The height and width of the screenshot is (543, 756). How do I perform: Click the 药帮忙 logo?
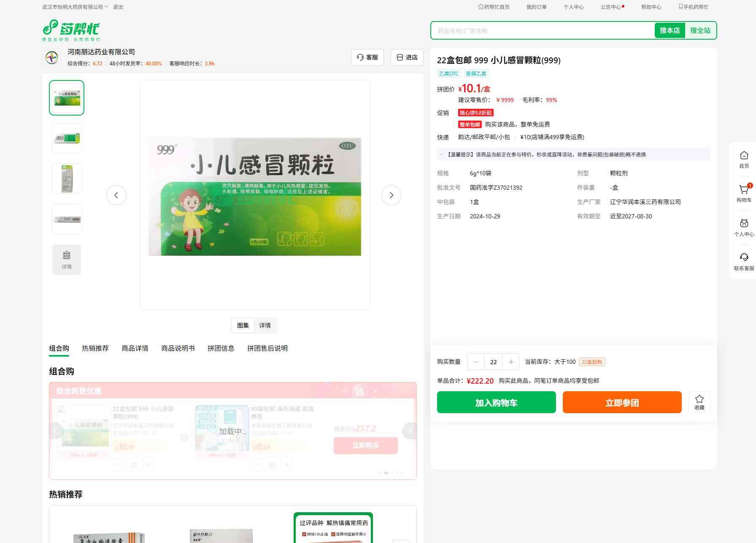pyautogui.click(x=71, y=30)
